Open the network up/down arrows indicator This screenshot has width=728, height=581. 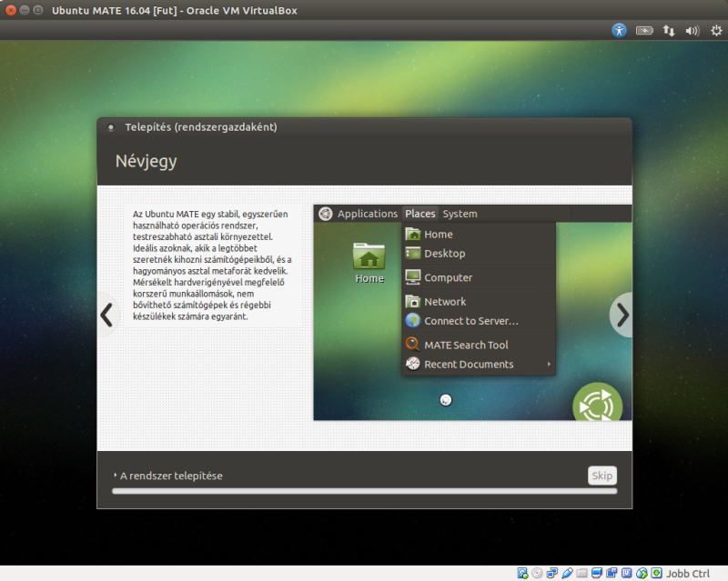click(x=669, y=31)
